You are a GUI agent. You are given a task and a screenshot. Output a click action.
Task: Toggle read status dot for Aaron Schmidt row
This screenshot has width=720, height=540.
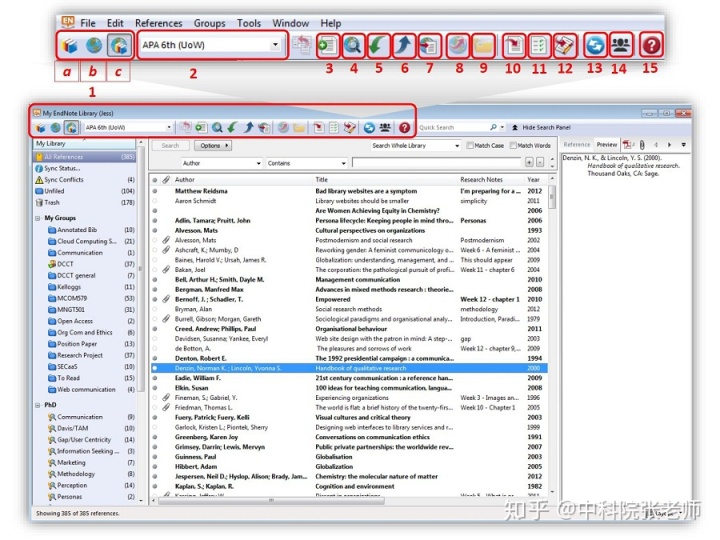click(x=155, y=201)
